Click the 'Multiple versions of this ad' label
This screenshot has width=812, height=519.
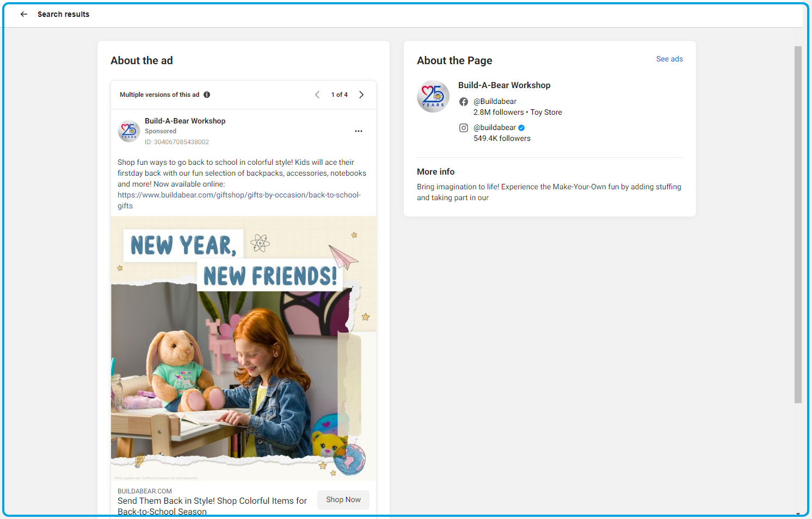pyautogui.click(x=159, y=95)
